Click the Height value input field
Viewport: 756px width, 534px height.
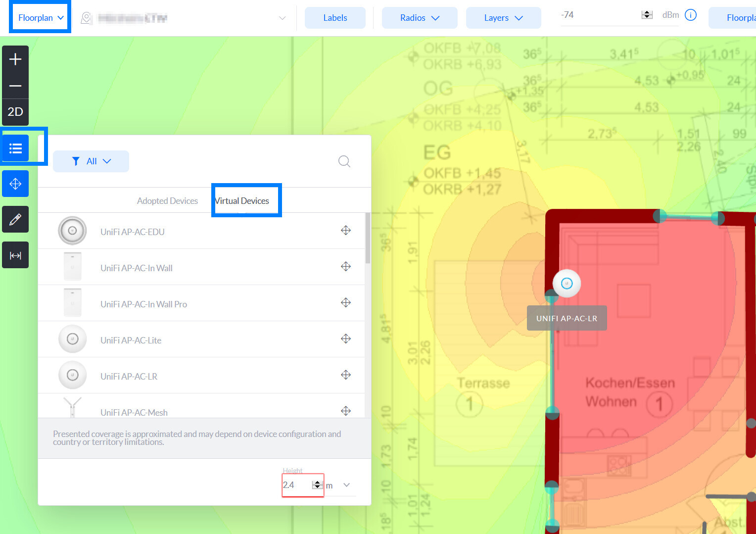click(x=296, y=485)
